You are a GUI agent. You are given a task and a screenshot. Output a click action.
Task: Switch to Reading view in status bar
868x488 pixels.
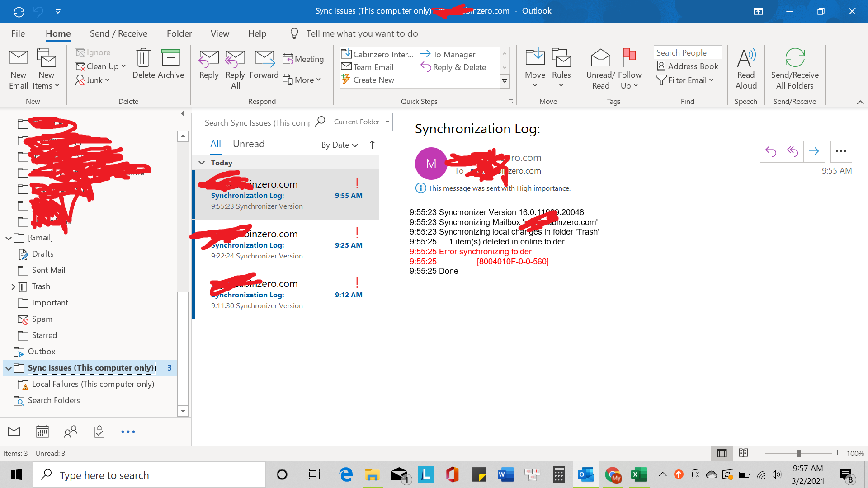click(743, 453)
